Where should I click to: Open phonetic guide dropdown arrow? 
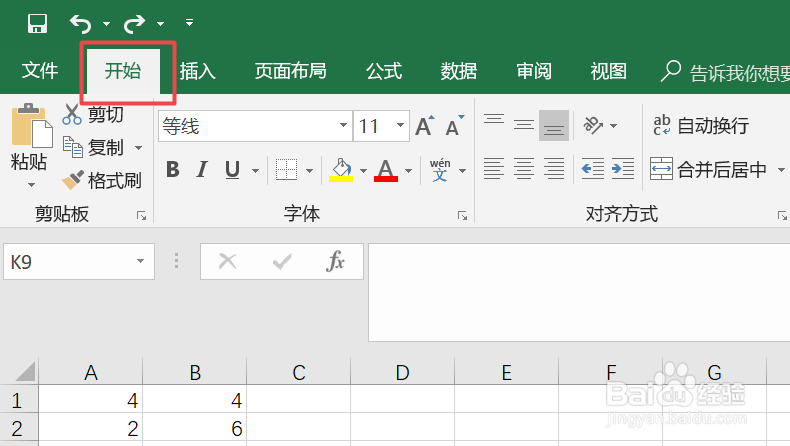click(463, 171)
